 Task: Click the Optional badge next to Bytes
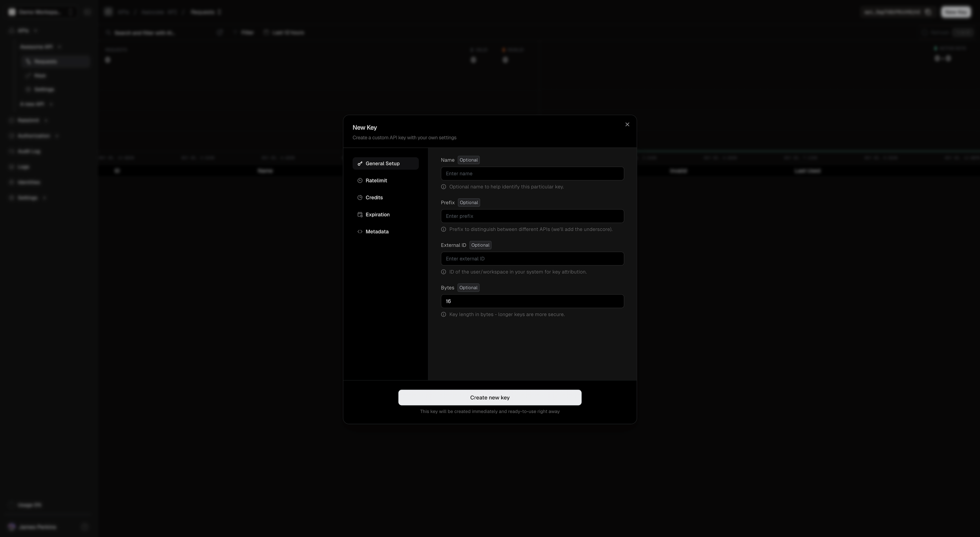pos(468,288)
